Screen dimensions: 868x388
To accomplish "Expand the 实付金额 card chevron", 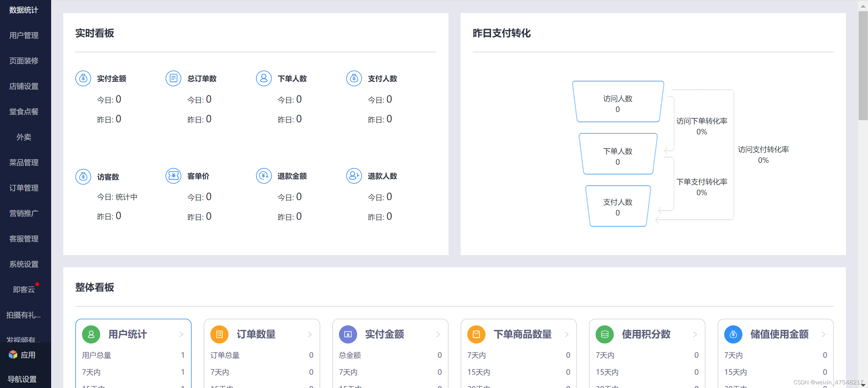I will (438, 334).
